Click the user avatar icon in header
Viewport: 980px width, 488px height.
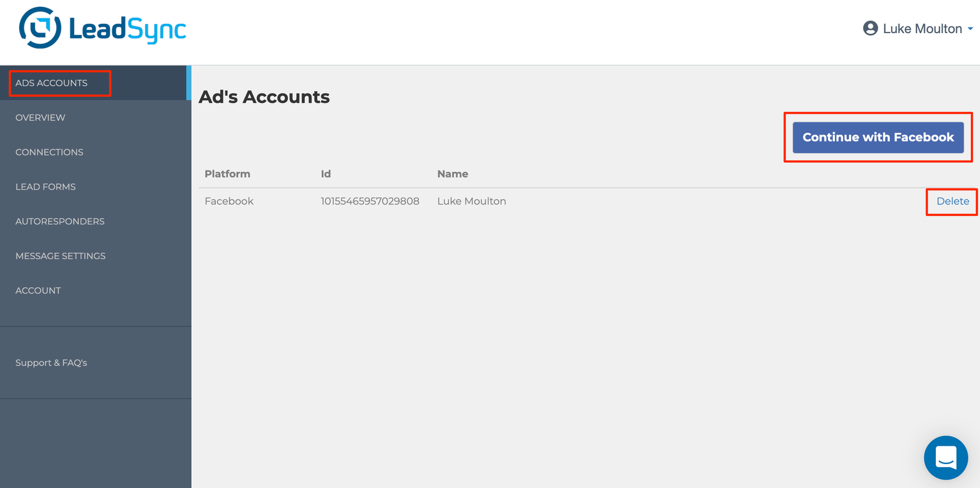point(870,28)
